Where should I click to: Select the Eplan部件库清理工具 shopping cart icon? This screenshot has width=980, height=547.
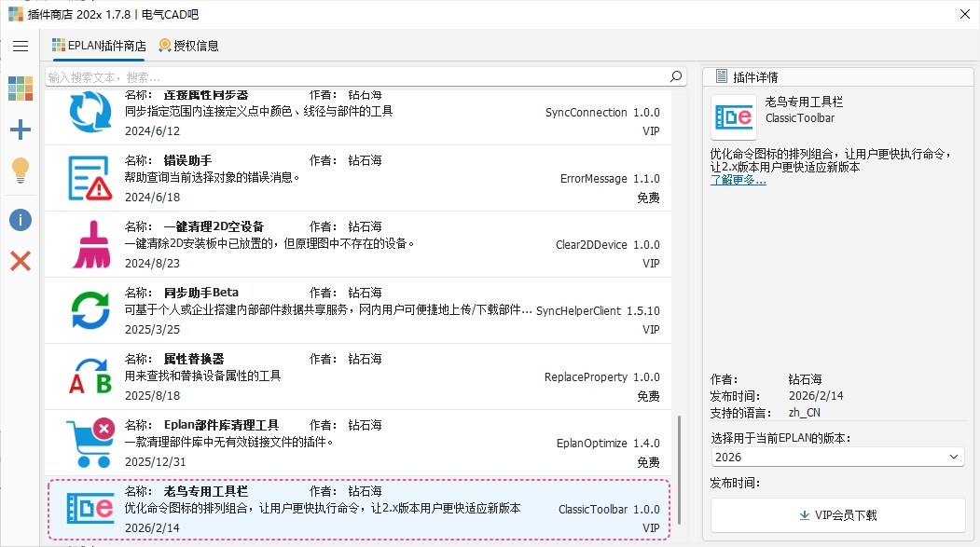(x=90, y=443)
